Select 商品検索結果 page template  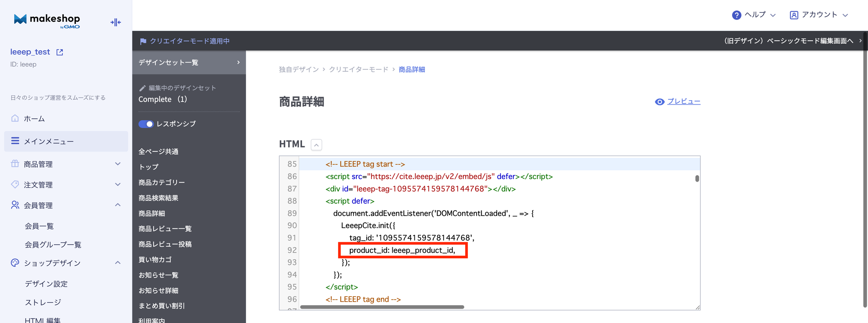(158, 198)
